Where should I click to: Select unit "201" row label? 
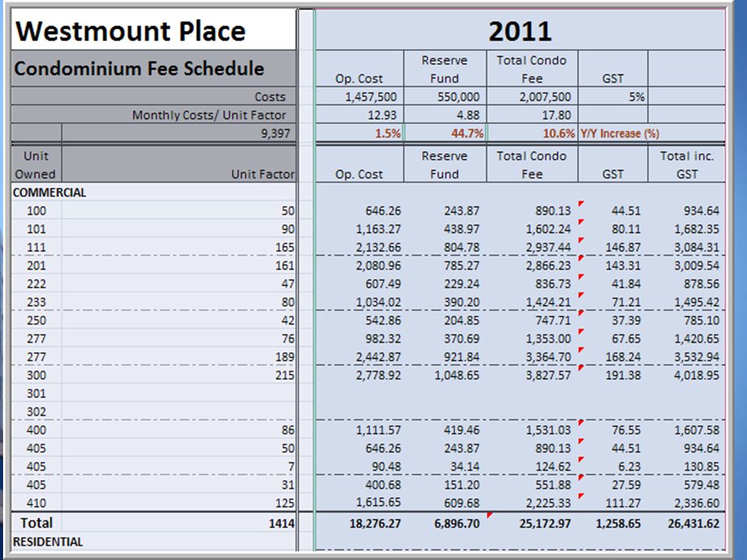pyautogui.click(x=37, y=266)
